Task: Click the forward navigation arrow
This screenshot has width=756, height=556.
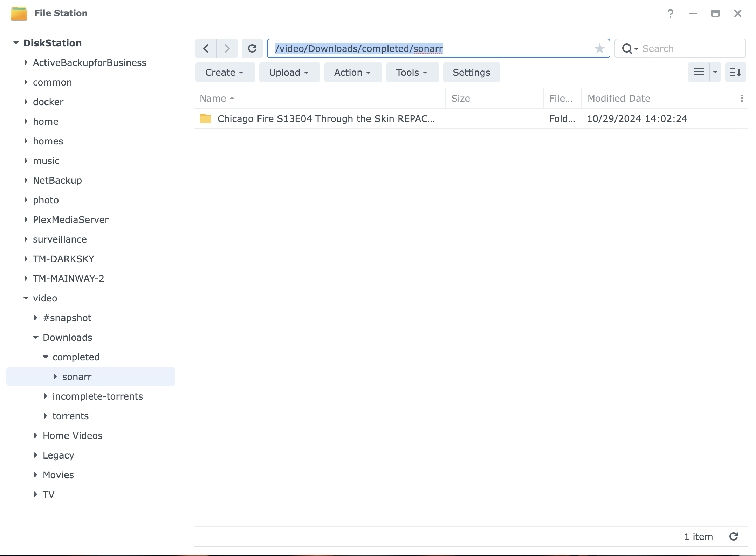Action: coord(227,48)
